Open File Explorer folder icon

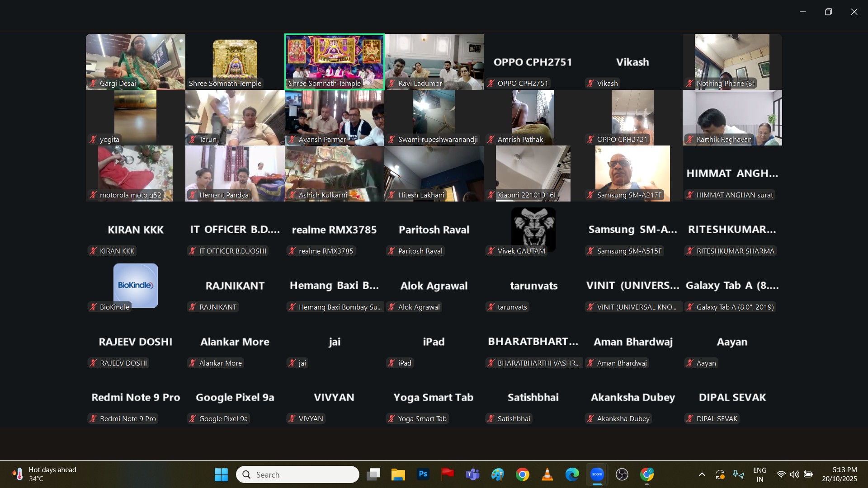(398, 474)
